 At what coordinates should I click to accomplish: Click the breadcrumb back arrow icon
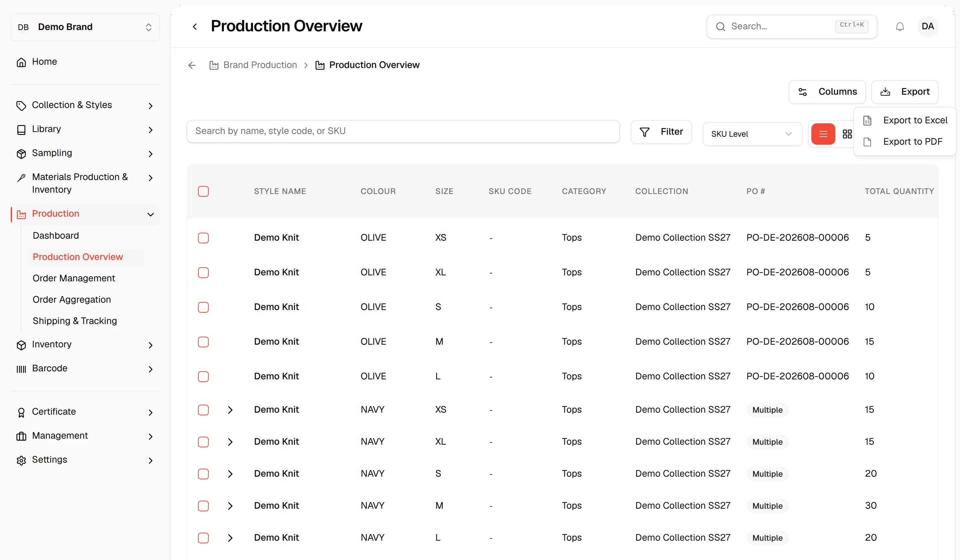pyautogui.click(x=192, y=65)
